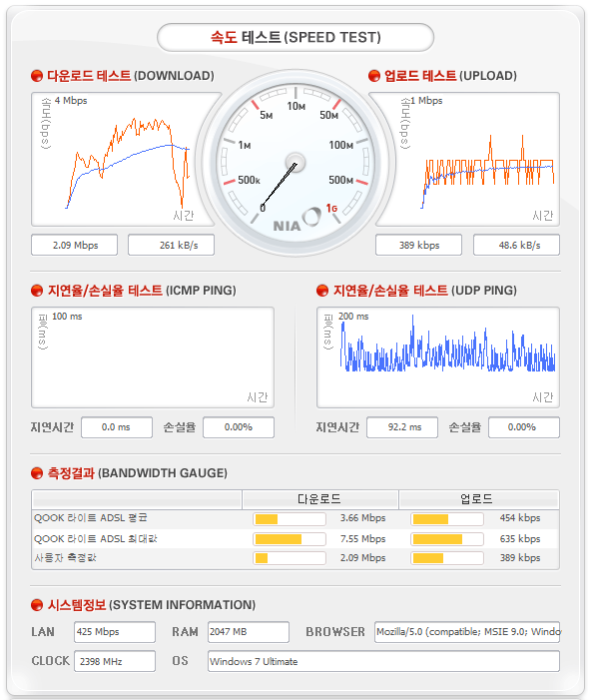Select the 48.6 kB/s upload result box

click(x=516, y=245)
